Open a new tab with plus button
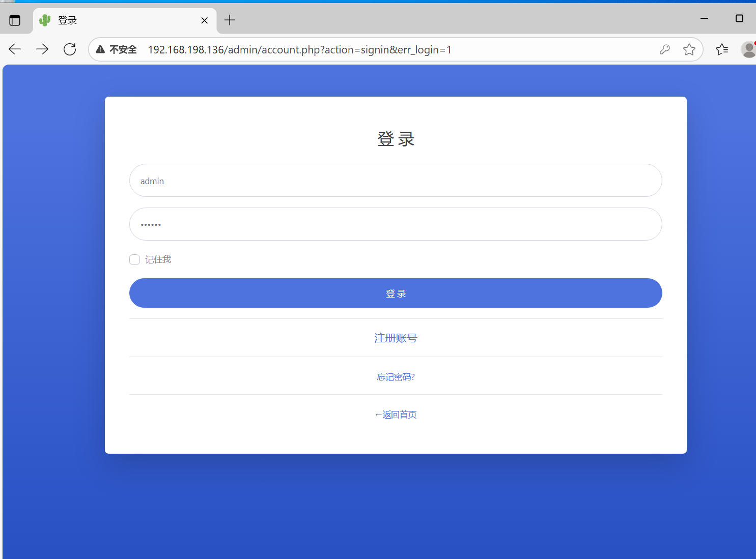The image size is (756, 559). pos(230,20)
